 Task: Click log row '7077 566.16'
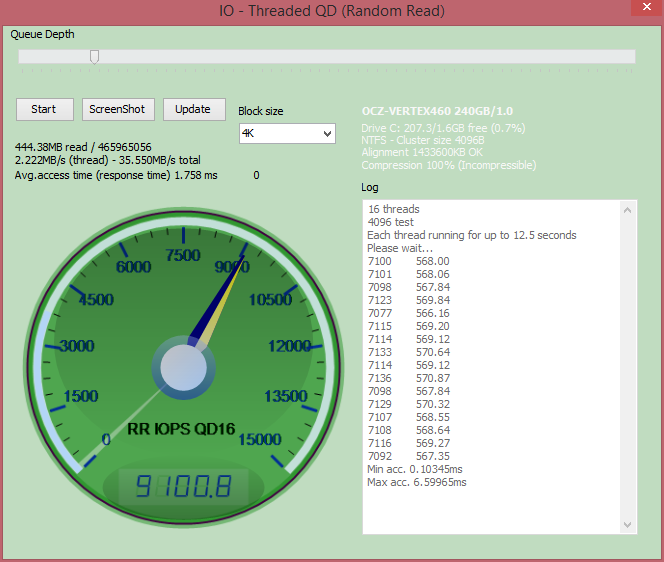(x=408, y=313)
